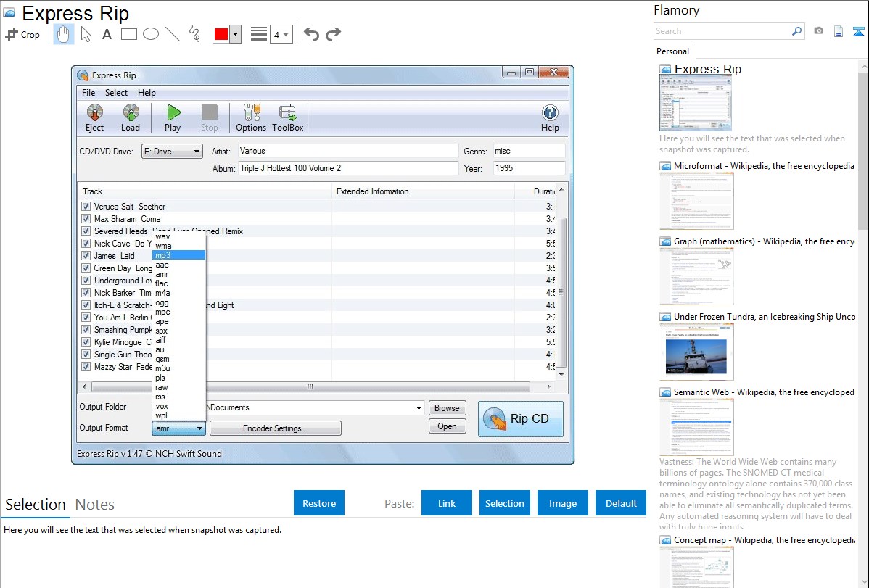Select the straight line tool
Image resolution: width=869 pixels, height=588 pixels.
point(173,34)
